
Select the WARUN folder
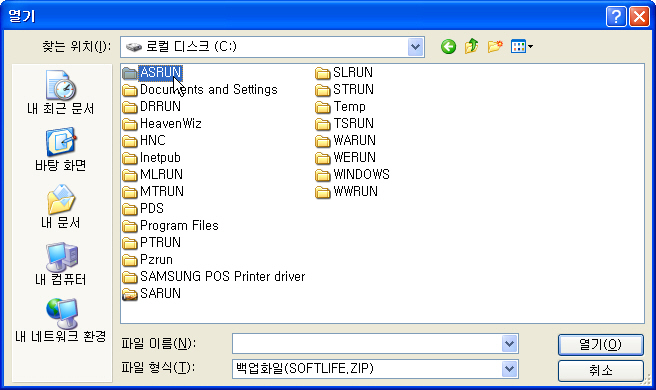tap(346, 141)
